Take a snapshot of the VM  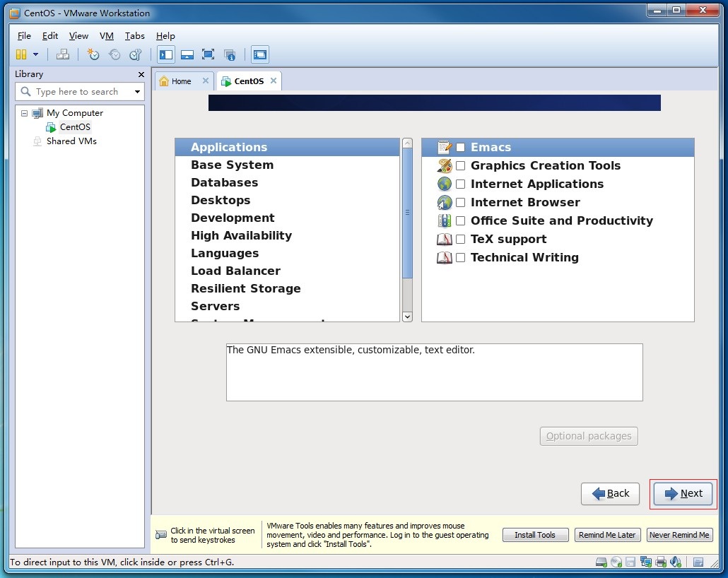[93, 54]
